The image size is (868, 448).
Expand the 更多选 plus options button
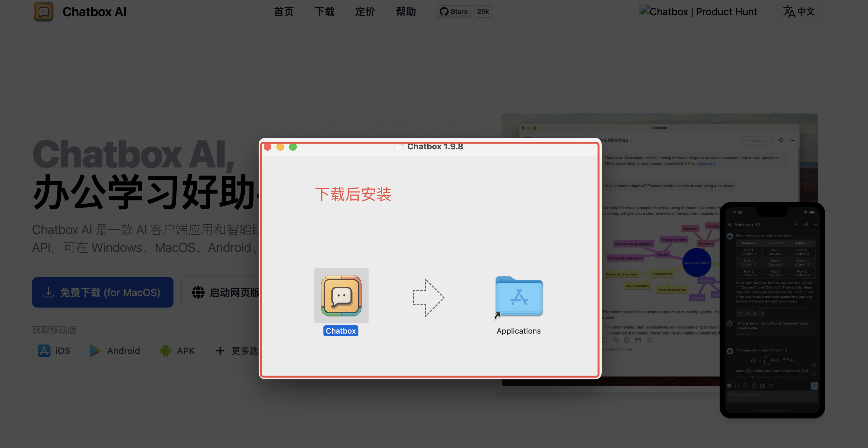coord(234,350)
